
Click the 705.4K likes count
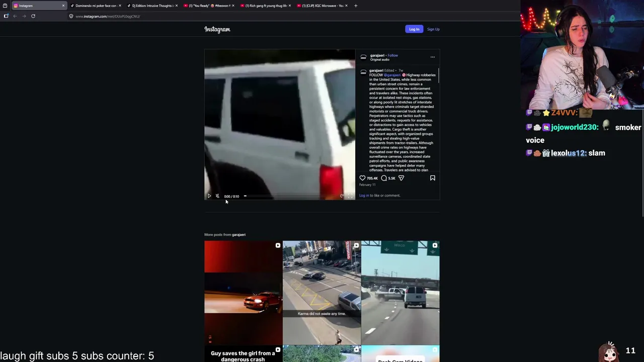372,178
